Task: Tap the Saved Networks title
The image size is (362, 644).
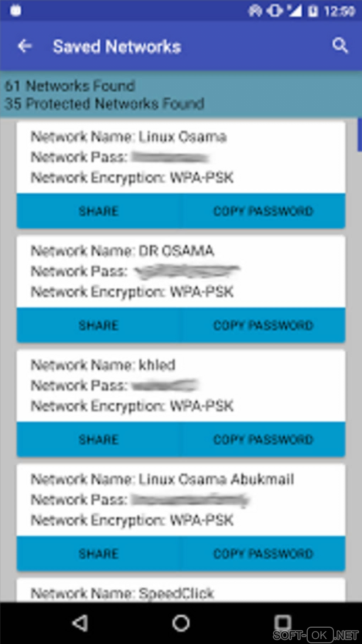Action: click(x=117, y=47)
